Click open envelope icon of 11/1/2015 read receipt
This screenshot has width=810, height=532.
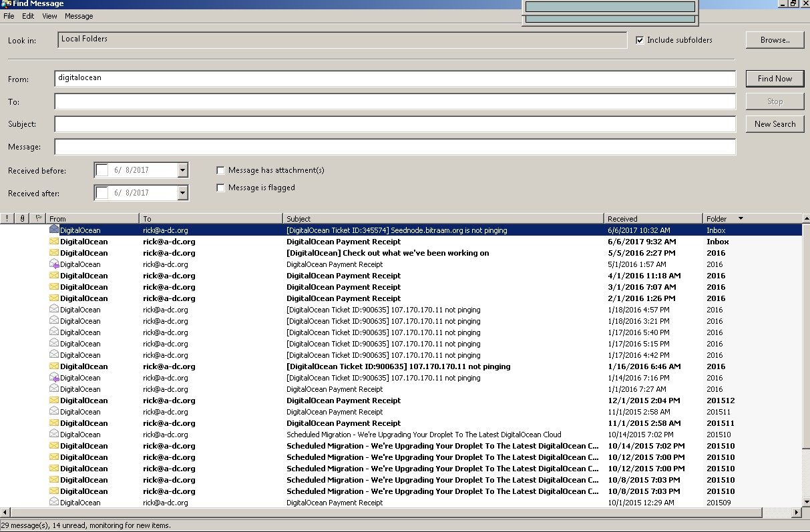(54, 412)
